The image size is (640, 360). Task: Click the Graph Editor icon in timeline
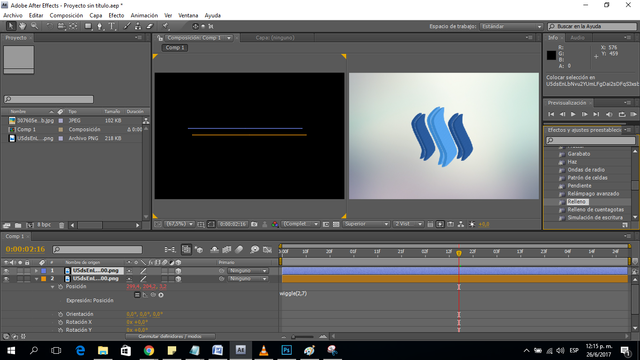pyautogui.click(x=267, y=249)
